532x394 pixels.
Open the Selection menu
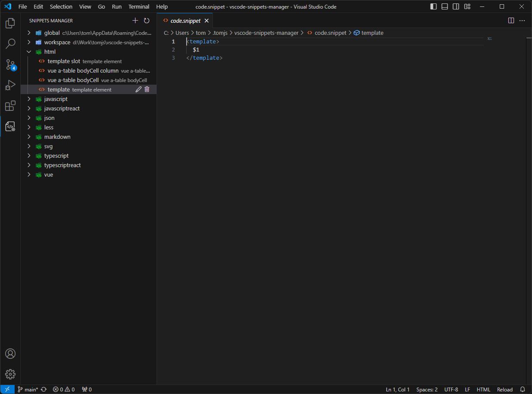pos(61,6)
